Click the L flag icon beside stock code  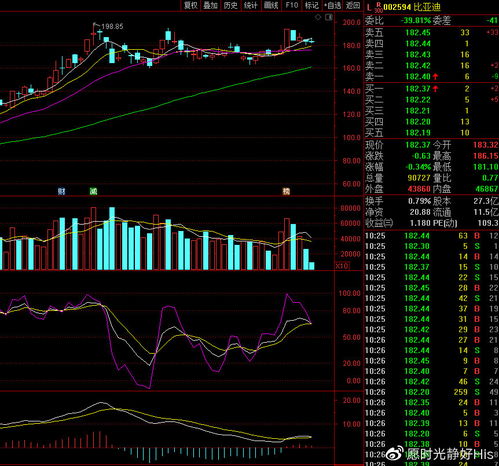tap(369, 7)
